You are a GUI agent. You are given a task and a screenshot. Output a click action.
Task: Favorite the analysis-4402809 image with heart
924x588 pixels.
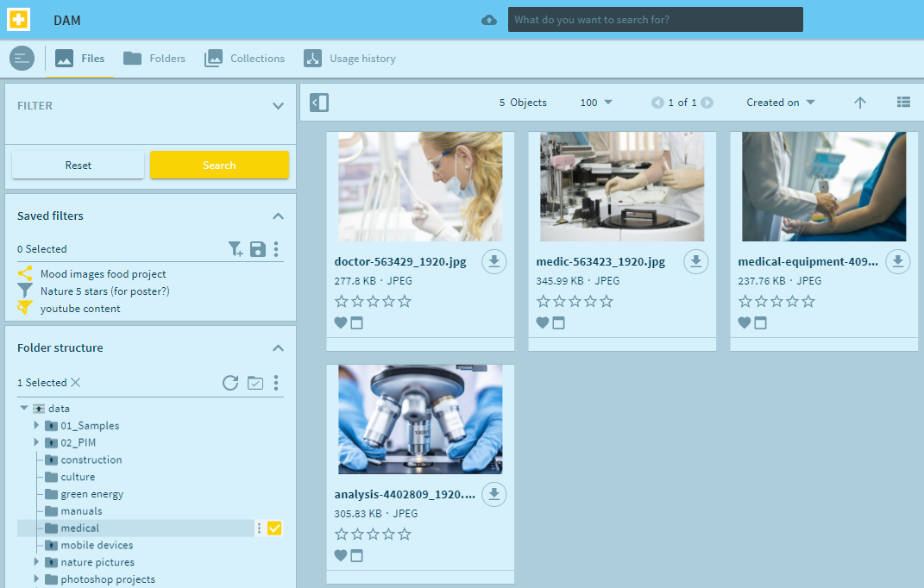341,555
